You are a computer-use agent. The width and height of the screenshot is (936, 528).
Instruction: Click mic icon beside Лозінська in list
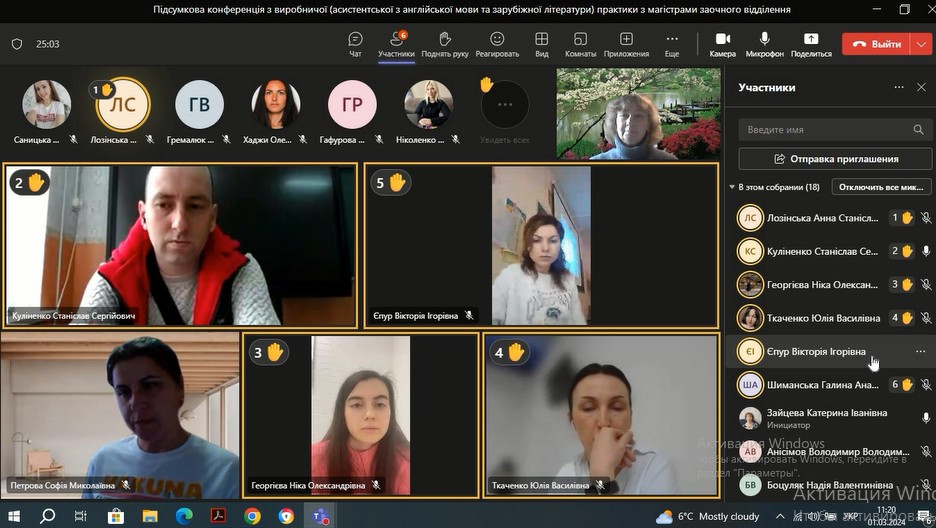[926, 218]
